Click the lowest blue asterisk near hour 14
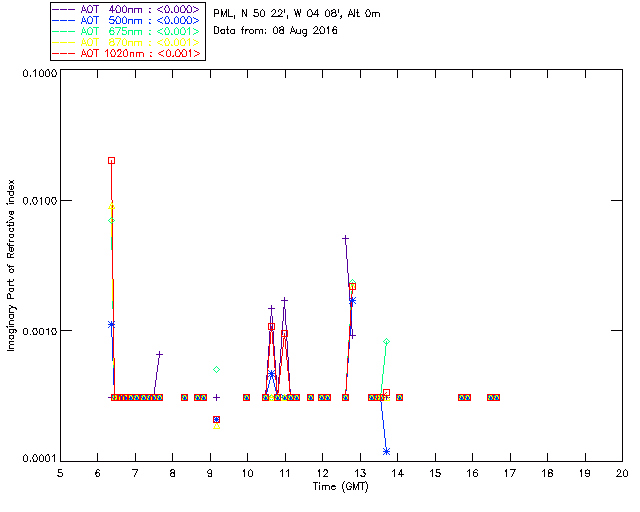Screen dimensions: 640x512 coord(387,451)
